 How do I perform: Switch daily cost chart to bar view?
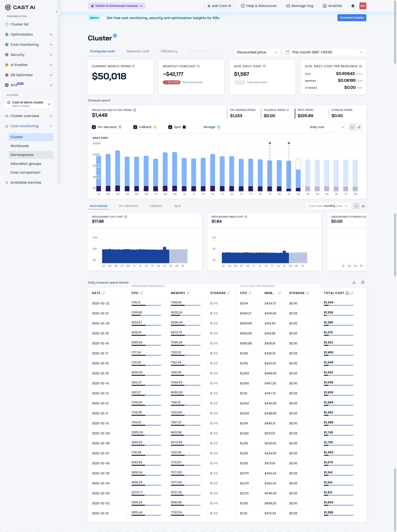pos(359,127)
